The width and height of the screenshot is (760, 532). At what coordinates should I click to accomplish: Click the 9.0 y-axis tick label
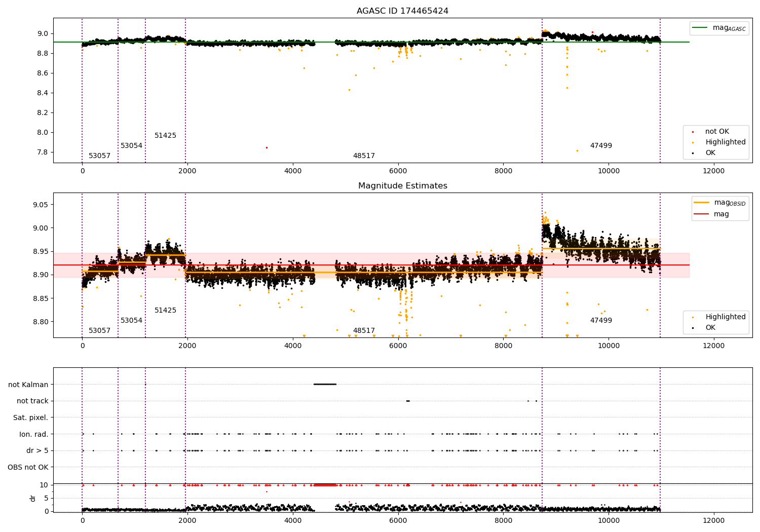42,34
